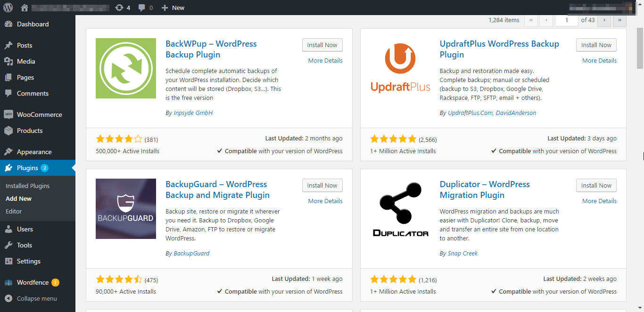Go to next page of plugin results
644x312 pixels.
604,20
